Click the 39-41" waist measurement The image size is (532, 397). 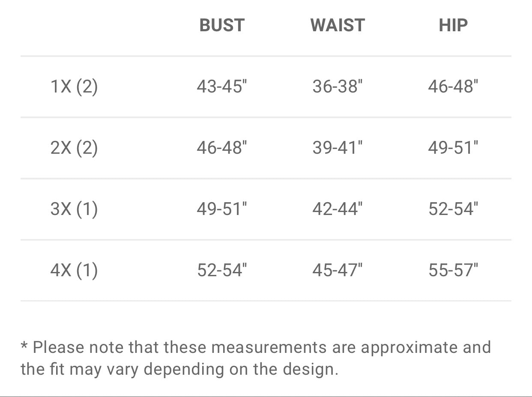click(338, 148)
